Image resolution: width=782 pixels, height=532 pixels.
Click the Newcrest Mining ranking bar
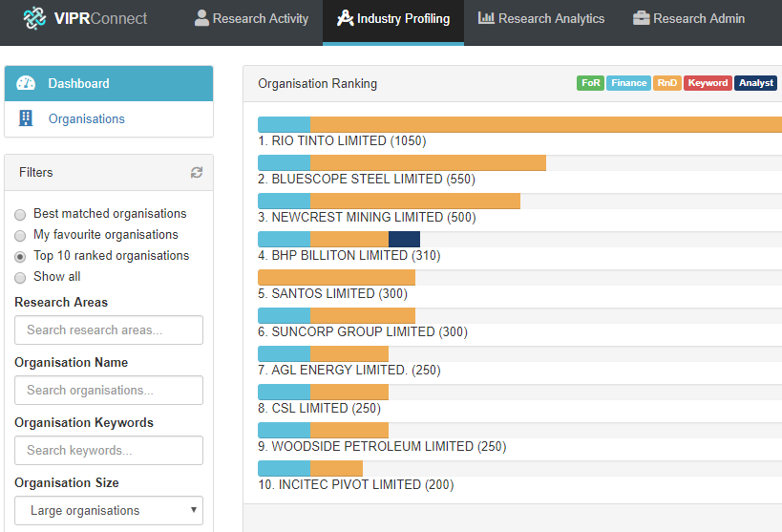tap(389, 201)
